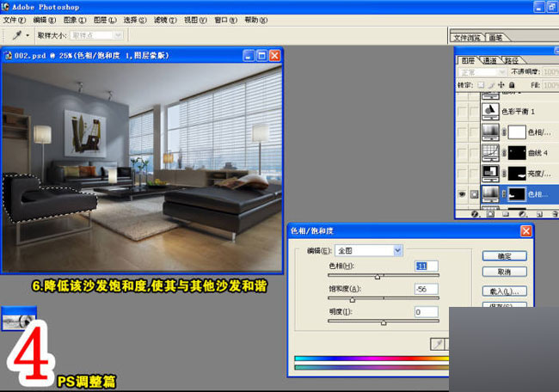This screenshot has width=559, height=392.
Task: Select the Eyedropper tool icon in options bar
Action: click(16, 35)
